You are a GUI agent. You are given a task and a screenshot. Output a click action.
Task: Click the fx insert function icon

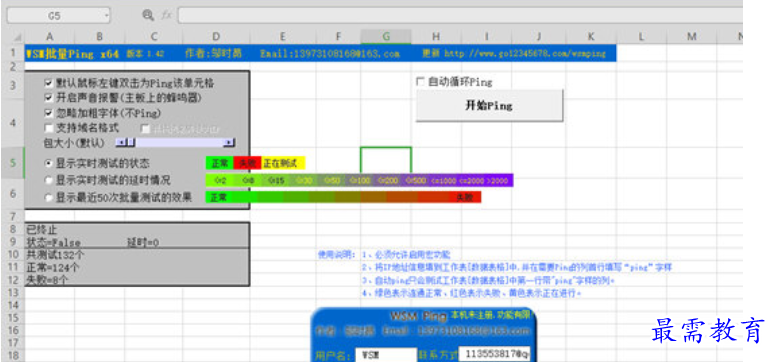tap(167, 15)
